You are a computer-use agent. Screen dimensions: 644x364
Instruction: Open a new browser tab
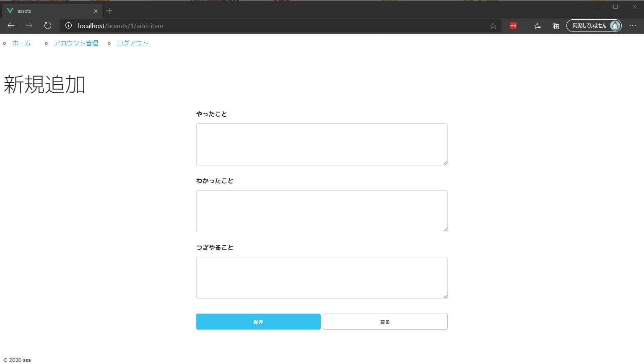pos(109,10)
